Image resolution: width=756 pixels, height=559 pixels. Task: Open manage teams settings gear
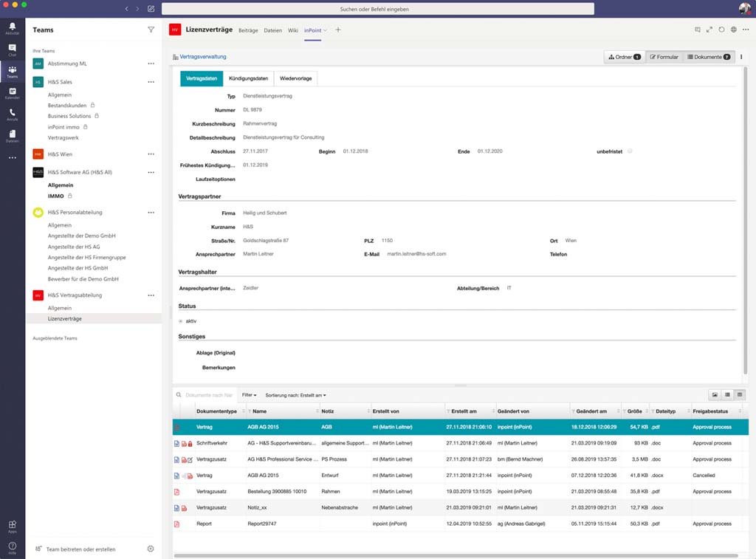point(151,549)
